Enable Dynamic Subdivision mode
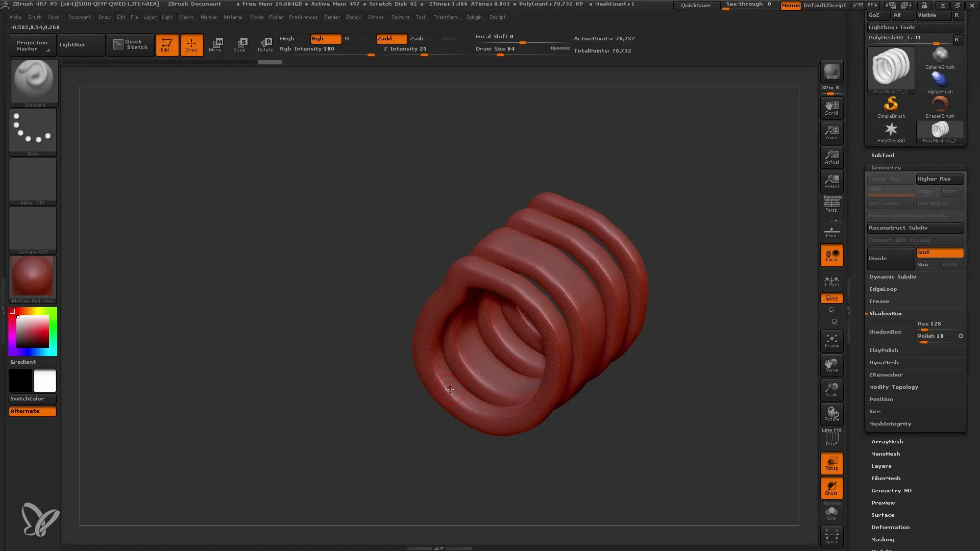Image resolution: width=980 pixels, height=551 pixels. point(893,277)
